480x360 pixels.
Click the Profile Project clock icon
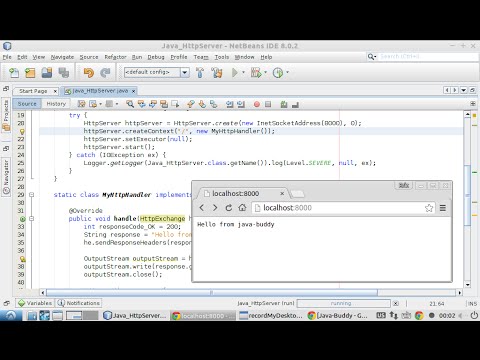(278, 72)
